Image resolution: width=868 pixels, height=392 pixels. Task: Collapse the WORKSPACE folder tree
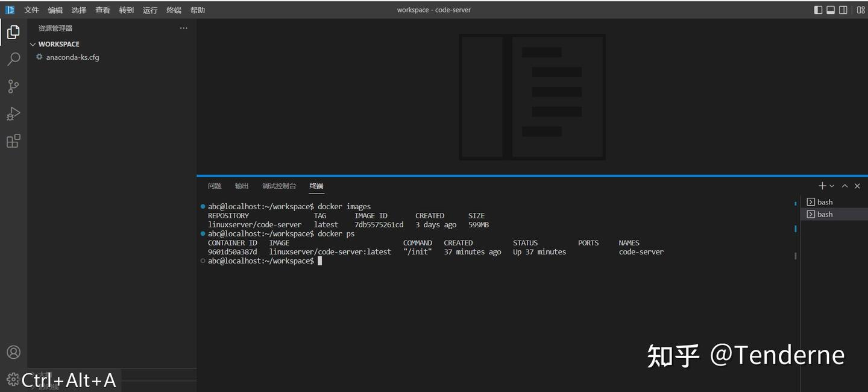(x=33, y=44)
